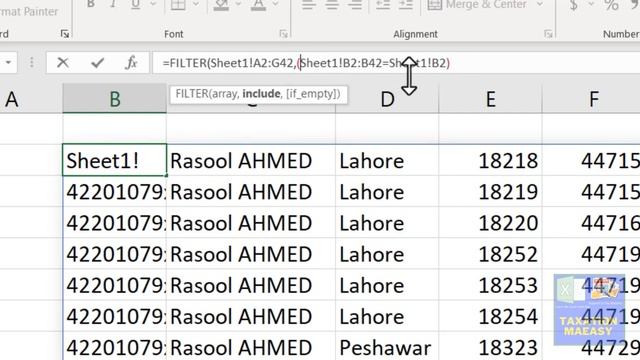Select Rasool AHMED cell in 18252 row
The width and height of the screenshot is (640, 360).
(251, 254)
